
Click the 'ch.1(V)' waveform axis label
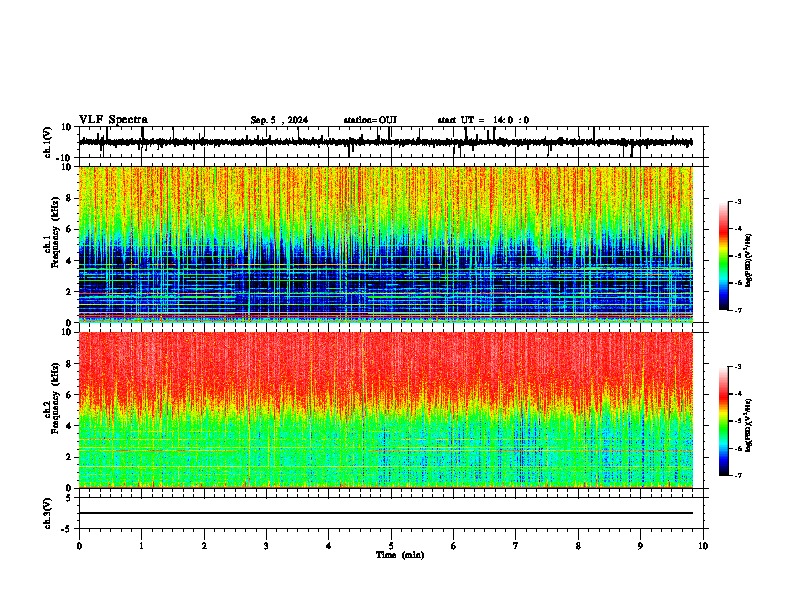point(48,142)
